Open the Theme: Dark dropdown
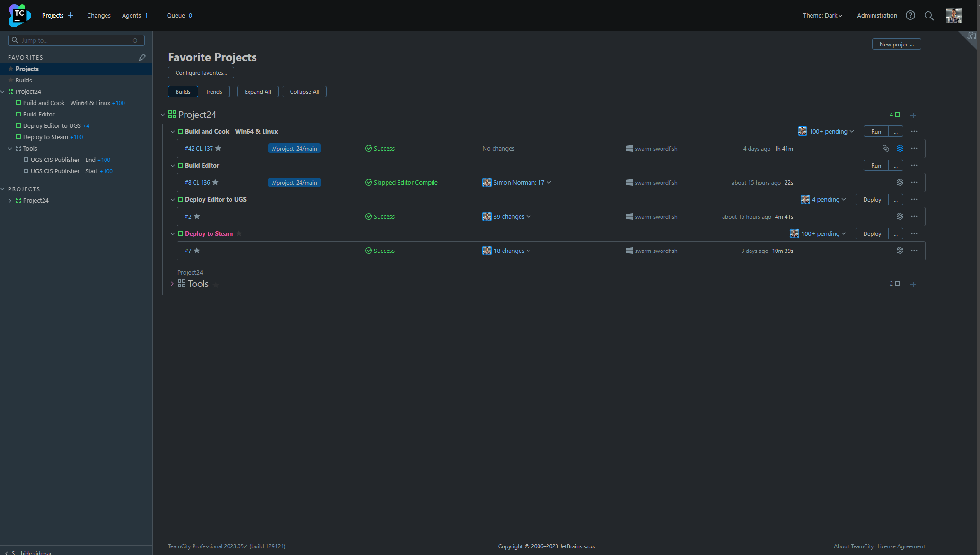Screen dimensions: 980x555 click(822, 15)
